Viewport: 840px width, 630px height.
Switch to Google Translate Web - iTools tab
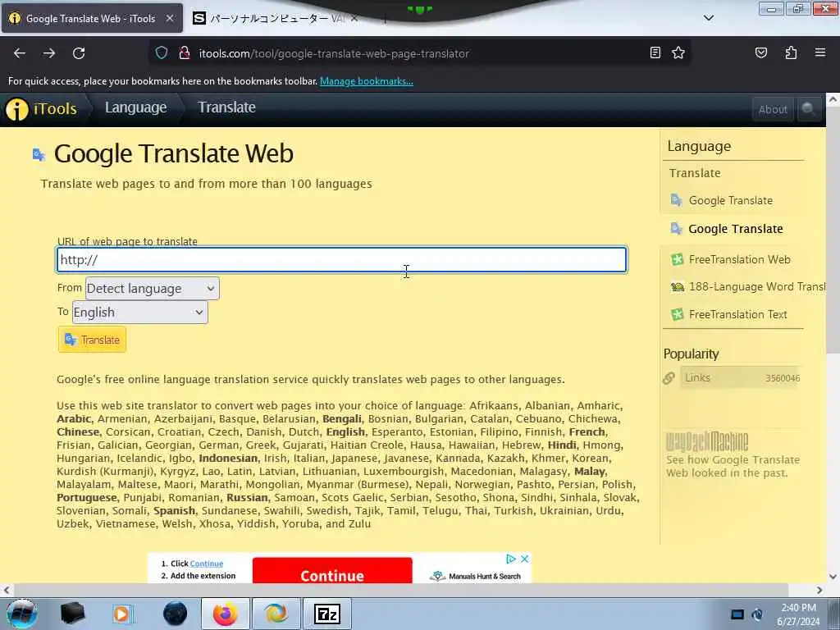coord(91,18)
